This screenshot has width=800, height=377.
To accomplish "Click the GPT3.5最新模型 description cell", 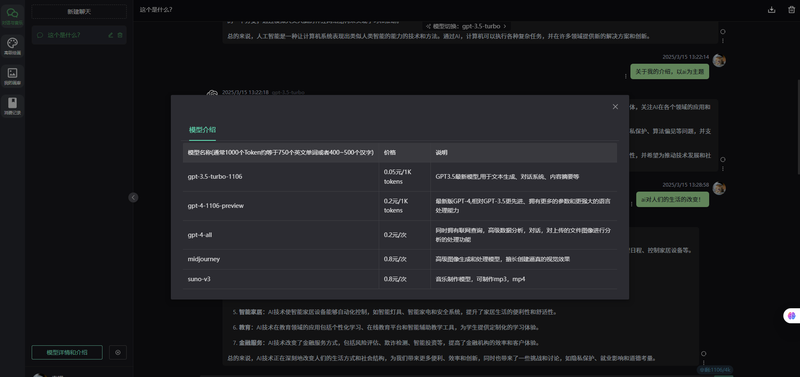I will (x=523, y=177).
